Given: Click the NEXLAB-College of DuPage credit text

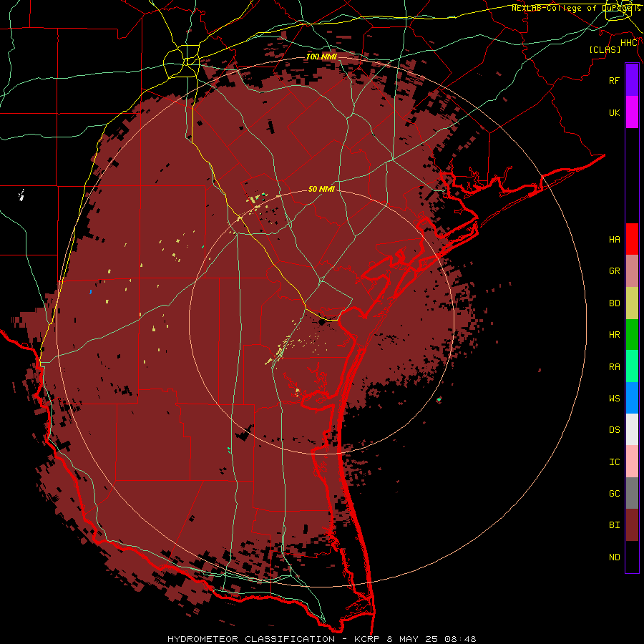Looking at the screenshot, I should pyautogui.click(x=575, y=8).
